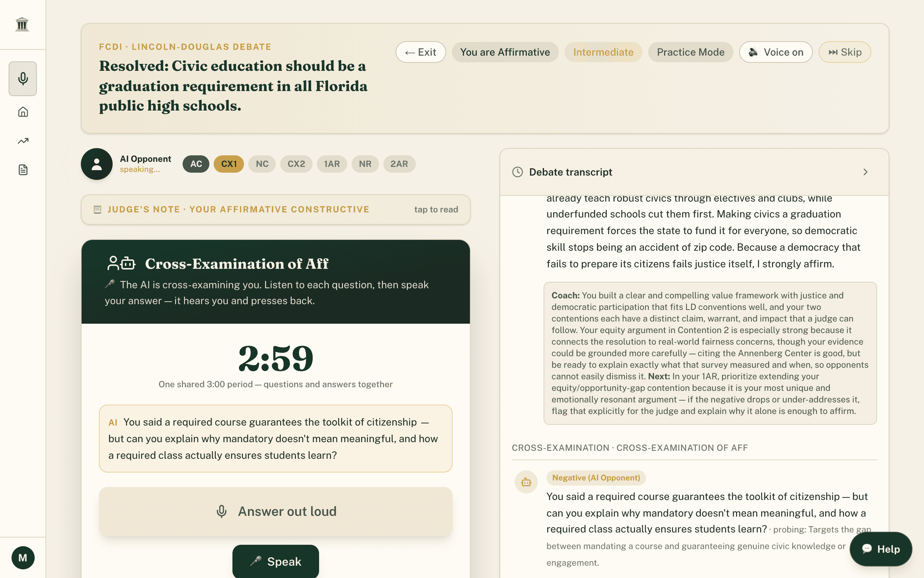Open the M user avatar
This screenshot has height=578, width=924.
tap(23, 558)
